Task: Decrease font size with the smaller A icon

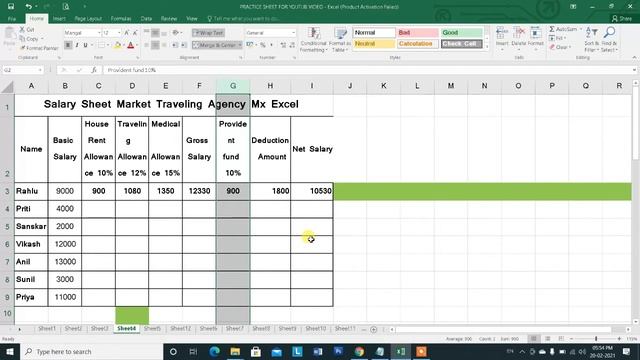Action: tap(135, 33)
